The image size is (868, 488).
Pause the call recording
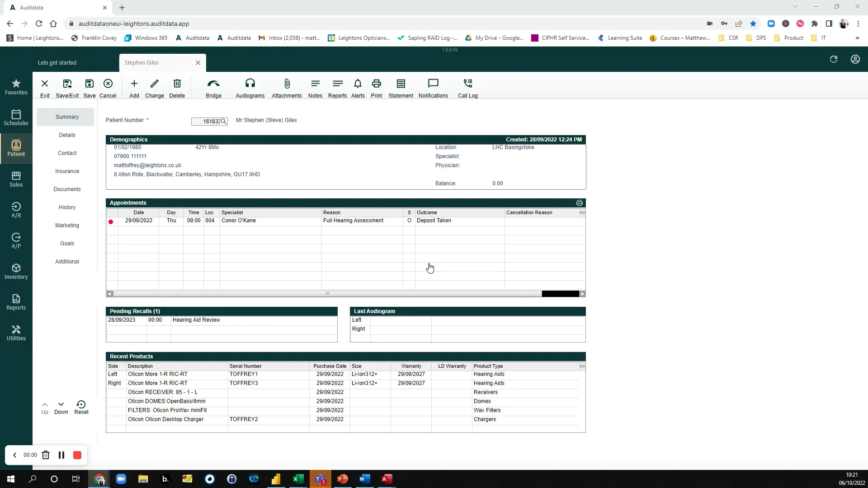[61, 455]
